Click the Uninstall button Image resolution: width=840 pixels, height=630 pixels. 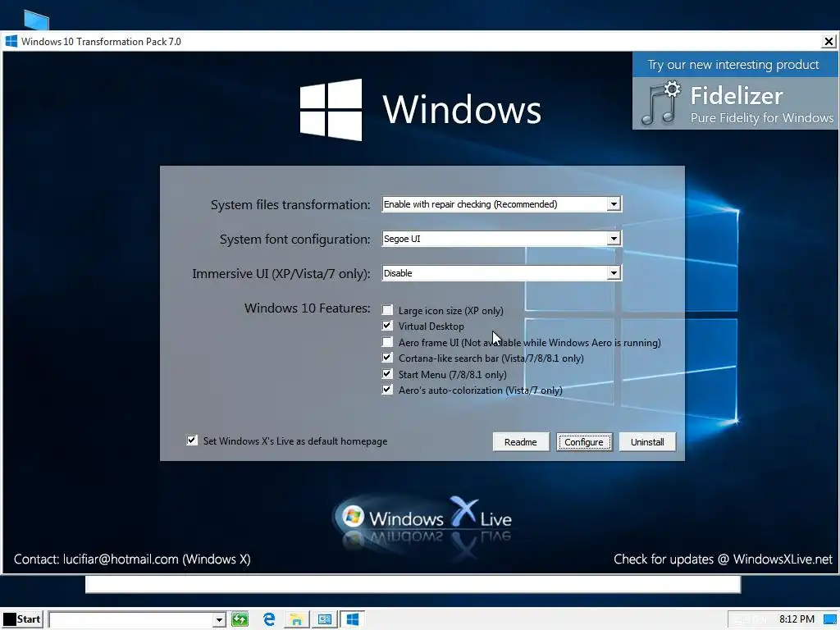click(647, 442)
